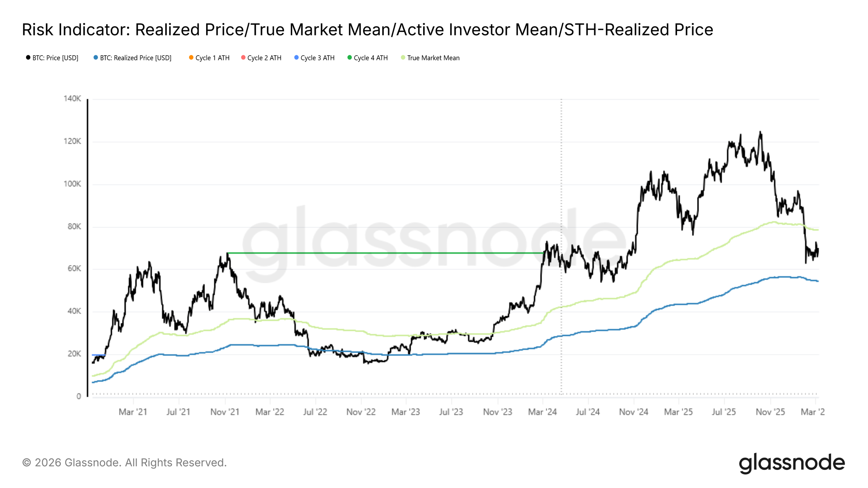Click the green horizontal Cycle 4 ATH line
This screenshot has height=488, width=868.
[x=362, y=253]
